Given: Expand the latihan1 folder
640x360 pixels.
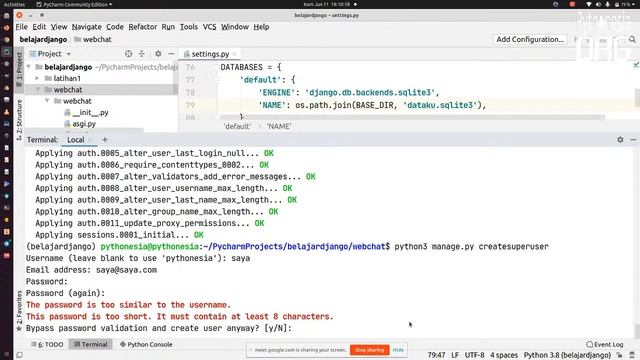Looking at the screenshot, I should tap(38, 78).
